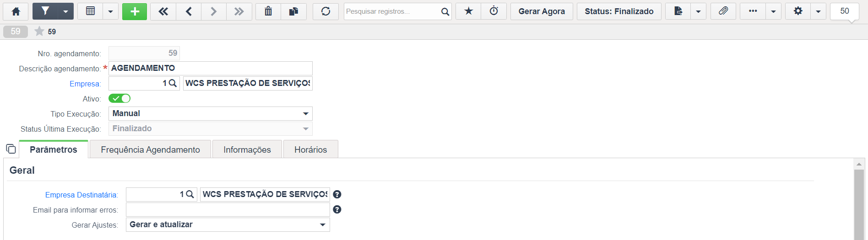Switch to the Frequência Agendamento tab
This screenshot has width=868, height=240.
[x=150, y=149]
